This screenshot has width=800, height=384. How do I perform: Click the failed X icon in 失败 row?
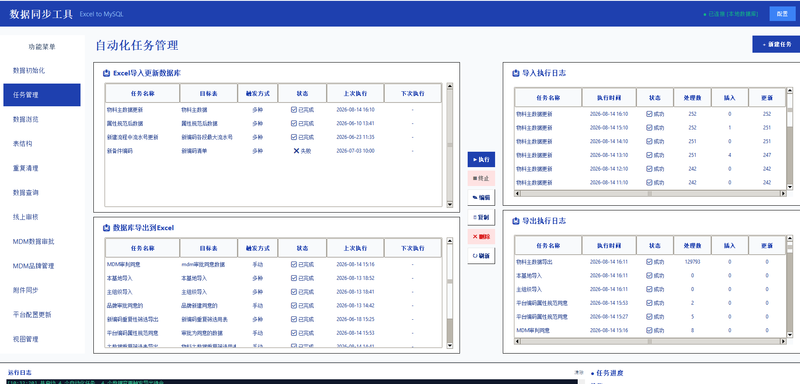click(x=296, y=151)
